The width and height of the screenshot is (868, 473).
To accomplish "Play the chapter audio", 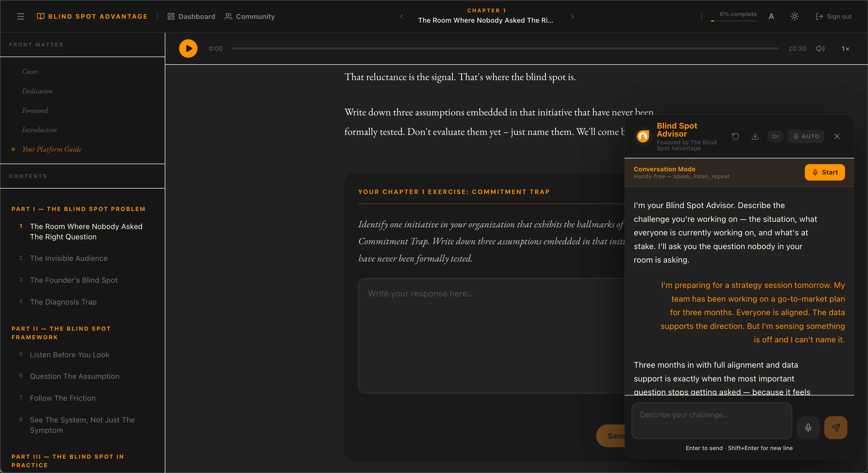I will coord(188,49).
